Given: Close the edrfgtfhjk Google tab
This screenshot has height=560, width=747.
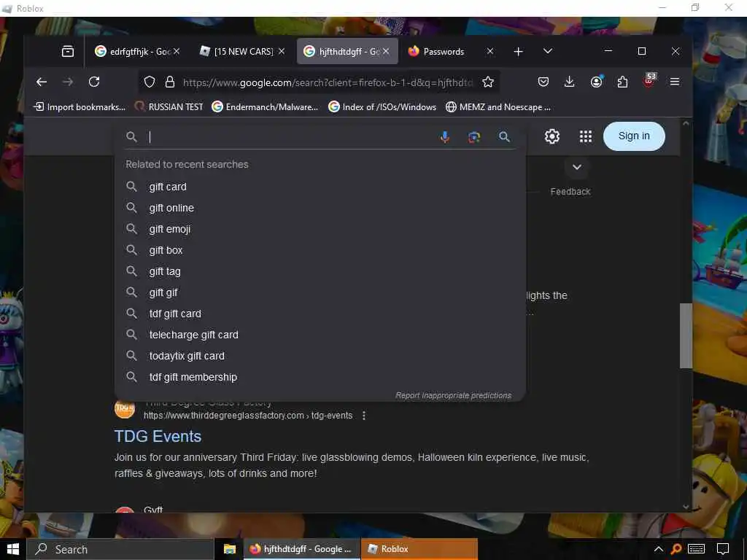Looking at the screenshot, I should (x=177, y=51).
